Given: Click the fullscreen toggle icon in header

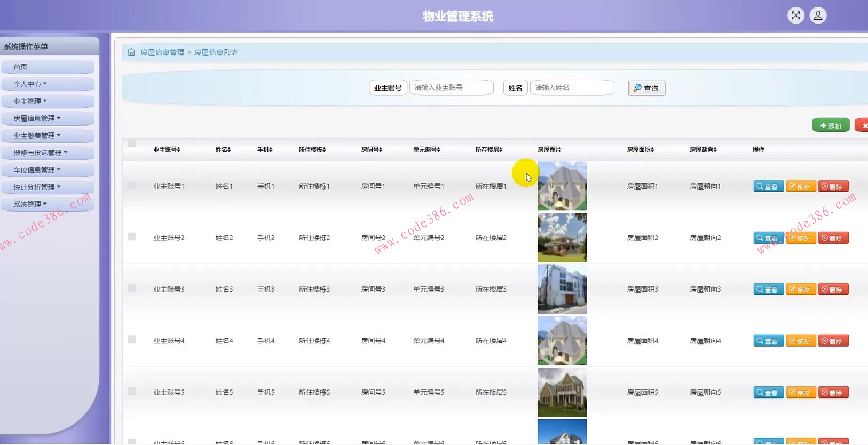Looking at the screenshot, I should click(795, 15).
